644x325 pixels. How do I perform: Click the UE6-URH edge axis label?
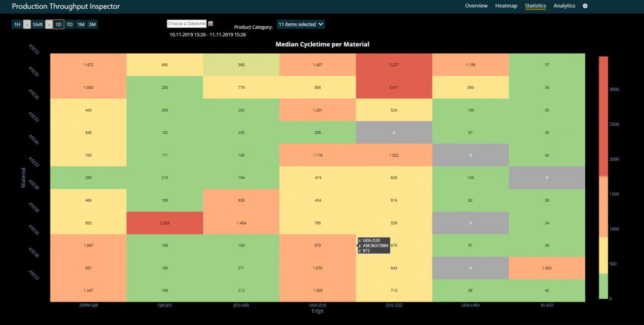tap(470, 305)
